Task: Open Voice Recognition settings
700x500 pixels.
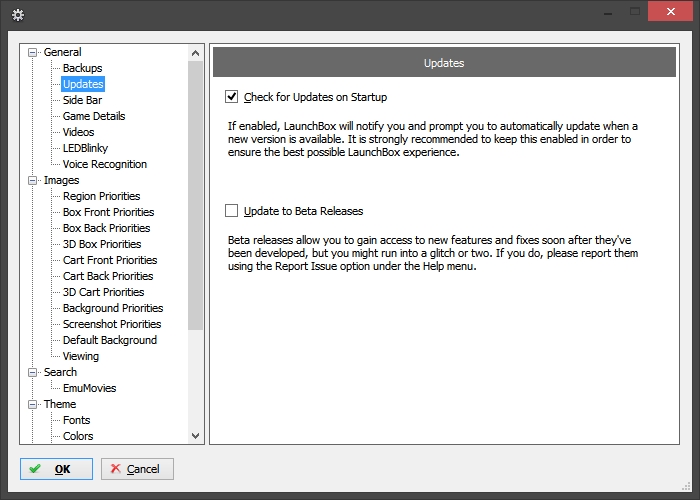Action: click(x=105, y=164)
